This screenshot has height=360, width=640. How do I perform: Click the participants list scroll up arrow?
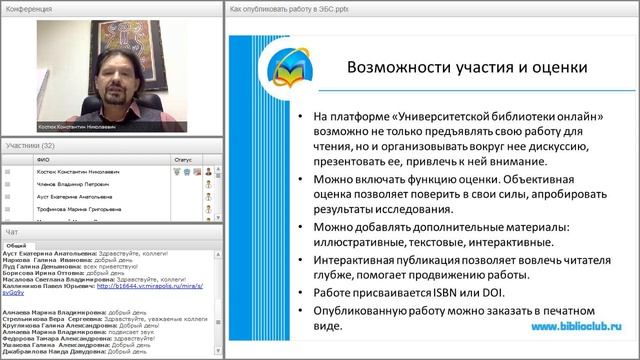pos(218,169)
